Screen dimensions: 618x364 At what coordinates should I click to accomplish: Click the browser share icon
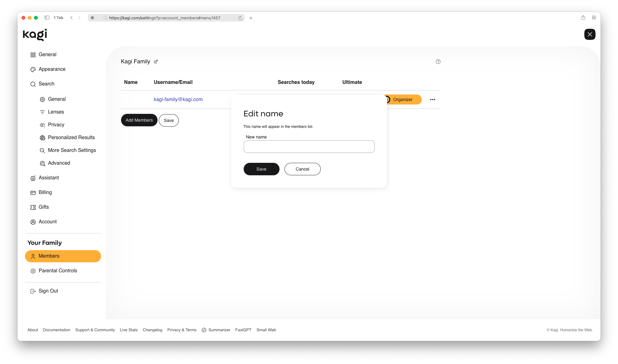583,18
